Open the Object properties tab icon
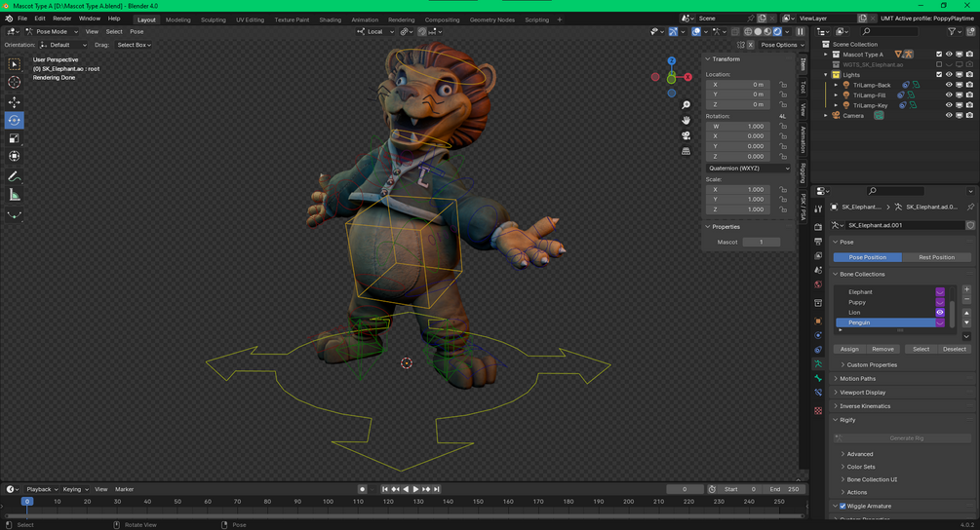980x530 pixels. tap(818, 321)
